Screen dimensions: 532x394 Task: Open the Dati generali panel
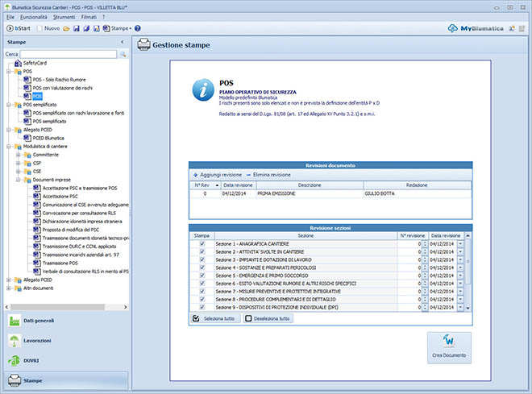40,321
